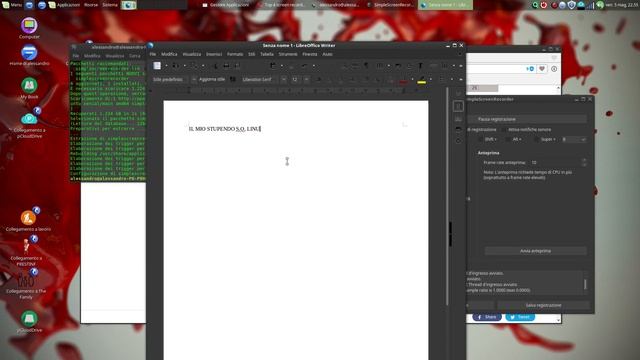Open the Applicazioni menu in top panel
640x360 pixels.
pyautogui.click(x=64, y=5)
